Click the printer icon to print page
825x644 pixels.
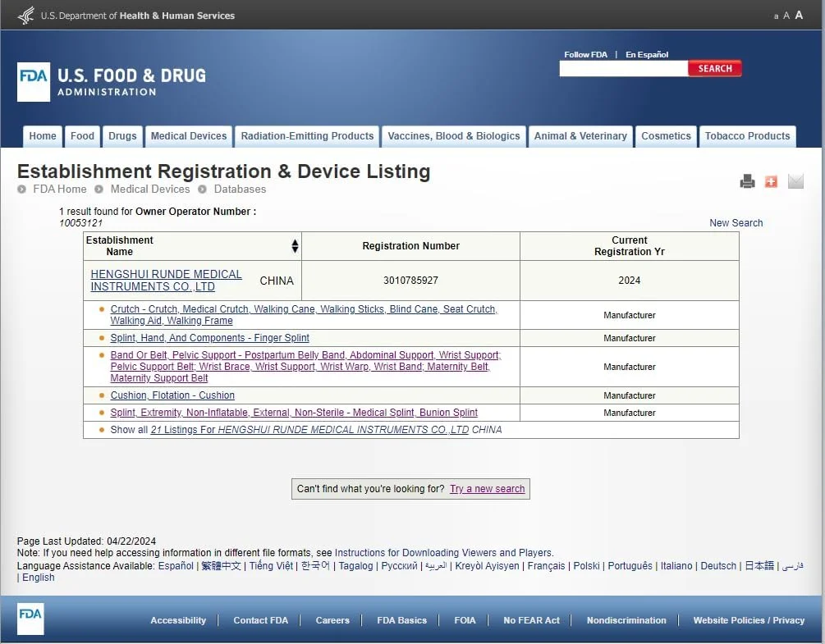[x=747, y=181]
